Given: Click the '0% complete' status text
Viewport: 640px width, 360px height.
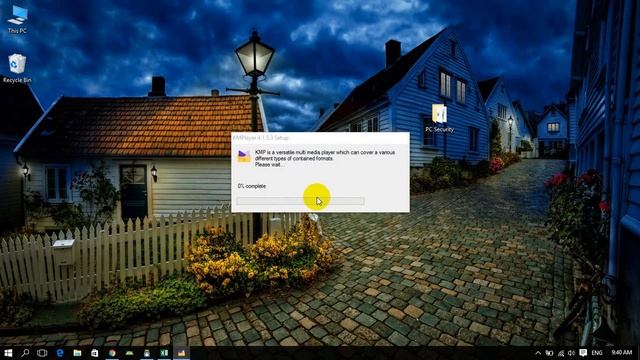Looking at the screenshot, I should pyautogui.click(x=252, y=186).
